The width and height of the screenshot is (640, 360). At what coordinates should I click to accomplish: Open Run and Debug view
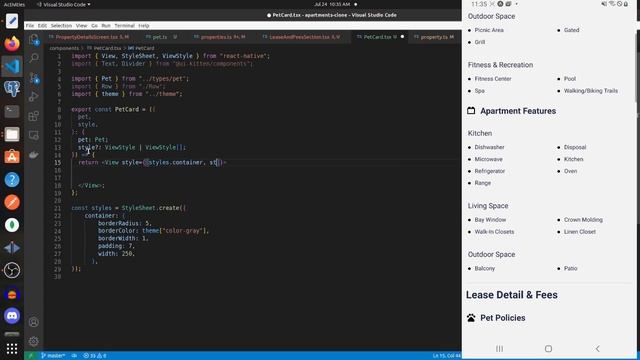click(34, 97)
